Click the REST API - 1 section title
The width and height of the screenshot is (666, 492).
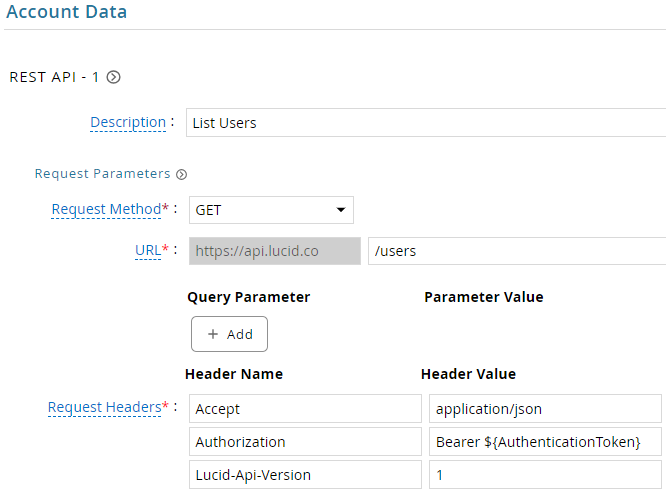[x=54, y=77]
